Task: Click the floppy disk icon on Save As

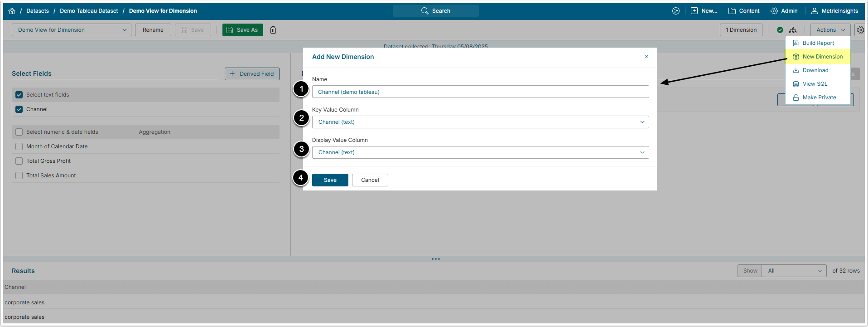Action: pyautogui.click(x=230, y=30)
